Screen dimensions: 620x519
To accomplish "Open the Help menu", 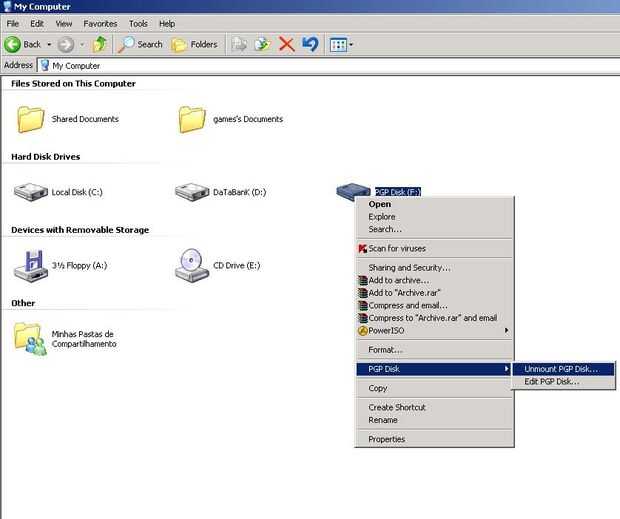I will [167, 24].
